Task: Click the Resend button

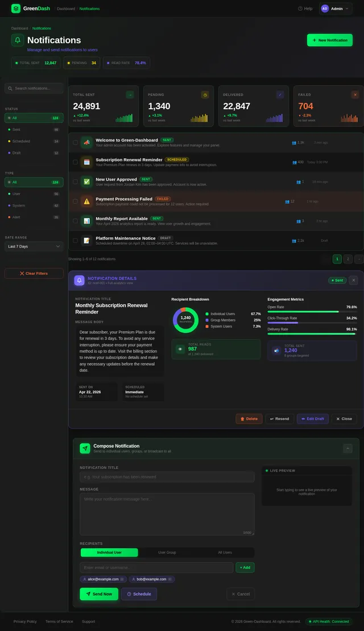Action: [x=279, y=419]
